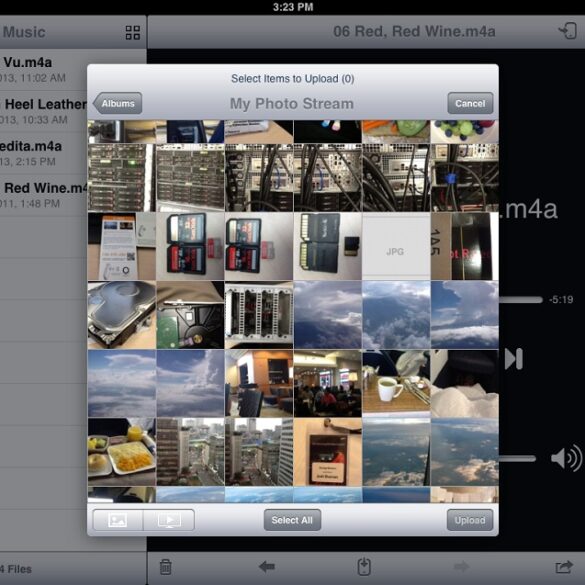Switch to photos filter segment
The width and height of the screenshot is (585, 585).
coord(118,520)
